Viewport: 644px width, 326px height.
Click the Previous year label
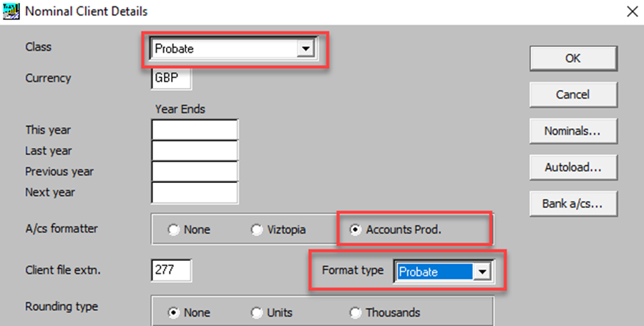(59, 171)
